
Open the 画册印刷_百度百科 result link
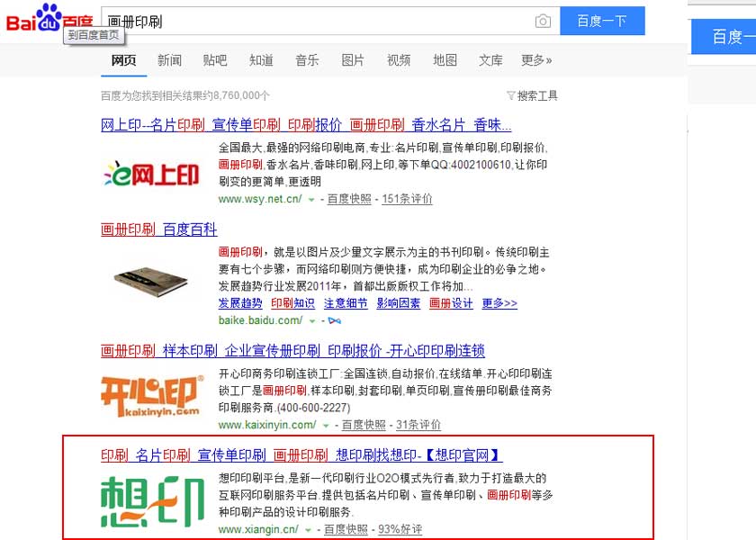coord(158,229)
